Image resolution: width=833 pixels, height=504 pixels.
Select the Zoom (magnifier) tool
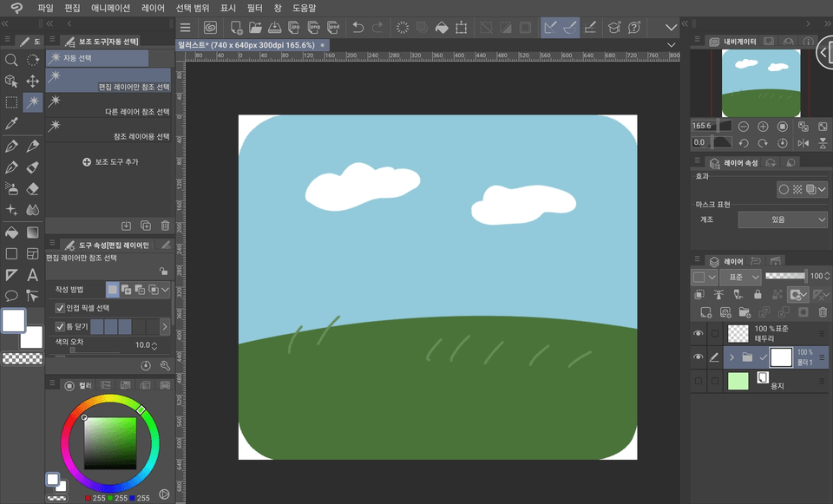tap(10, 61)
